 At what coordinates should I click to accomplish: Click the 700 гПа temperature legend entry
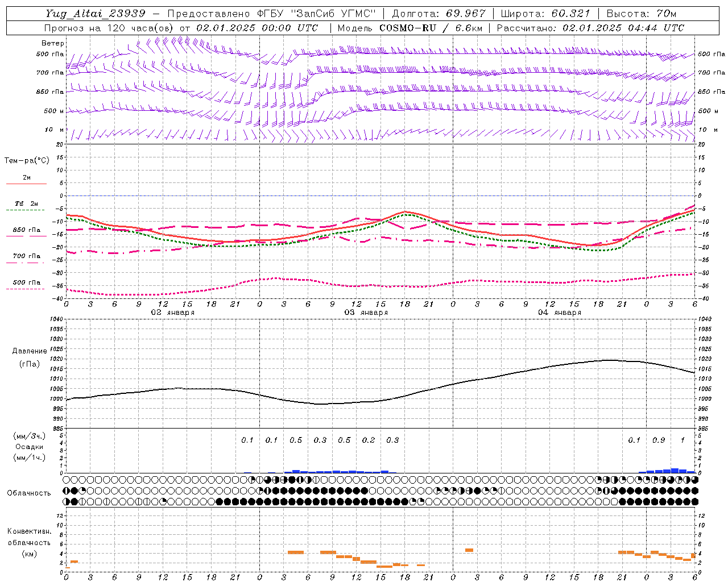(x=26, y=256)
